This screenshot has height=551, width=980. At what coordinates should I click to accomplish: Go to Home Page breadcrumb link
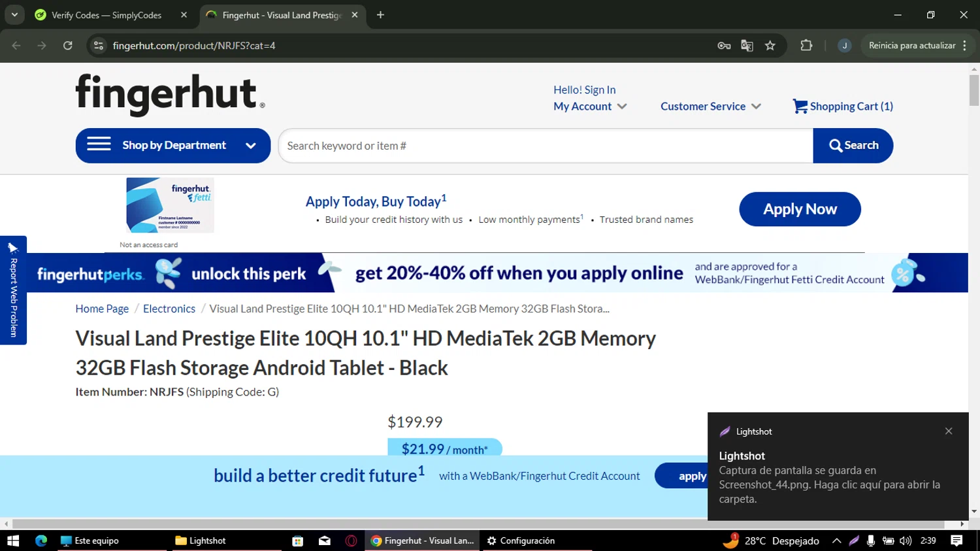[102, 309]
